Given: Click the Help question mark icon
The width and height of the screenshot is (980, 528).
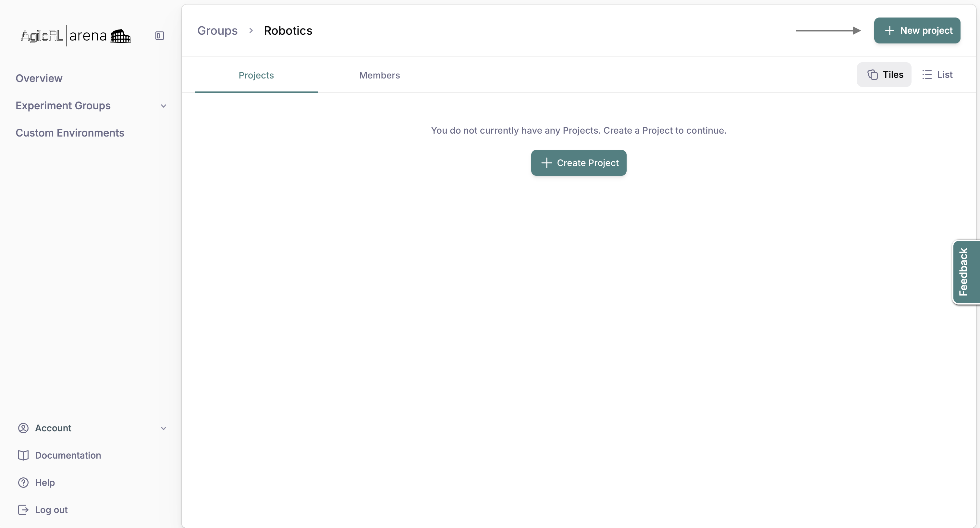Looking at the screenshot, I should pos(23,482).
